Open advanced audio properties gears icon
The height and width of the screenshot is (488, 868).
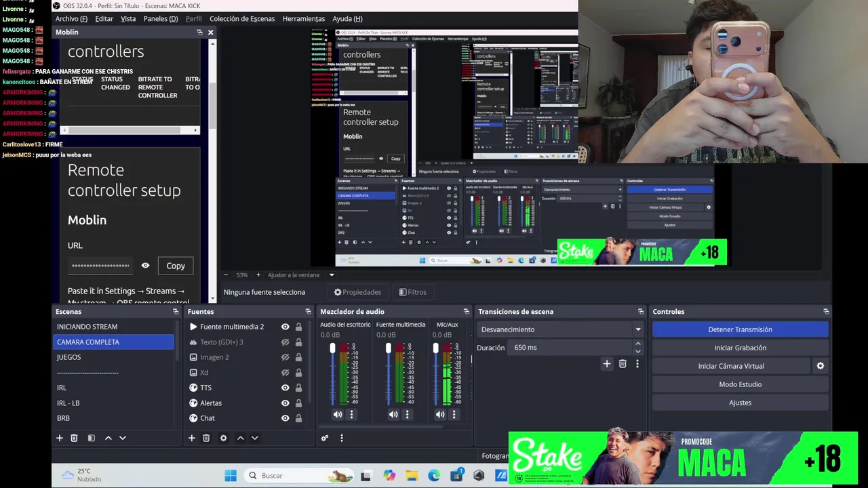(x=325, y=438)
